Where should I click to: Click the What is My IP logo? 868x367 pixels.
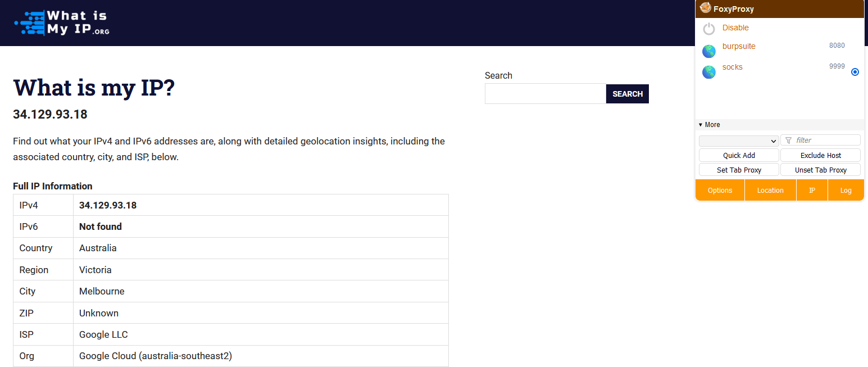coord(62,22)
